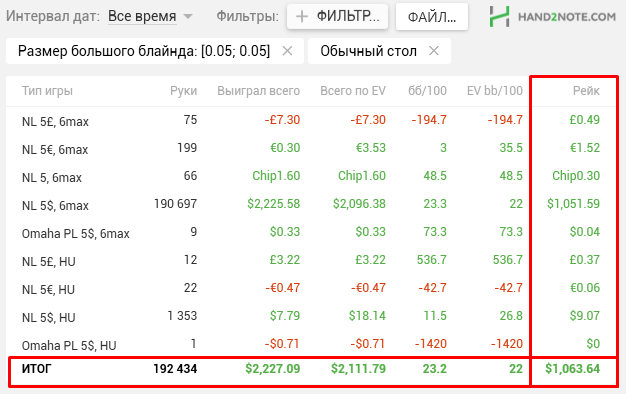The height and width of the screenshot is (394, 626).
Task: Remove the Обычный стол filter chip
Action: coord(434,51)
